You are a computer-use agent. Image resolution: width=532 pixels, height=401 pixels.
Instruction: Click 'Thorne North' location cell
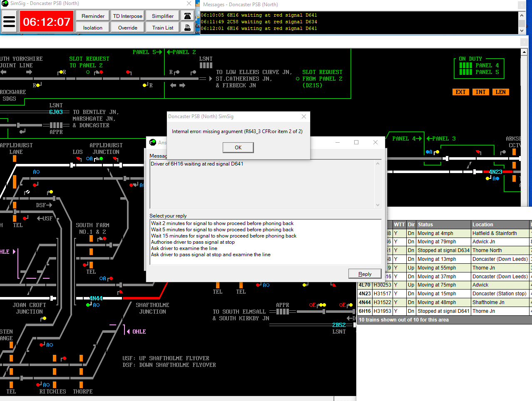pos(500,250)
